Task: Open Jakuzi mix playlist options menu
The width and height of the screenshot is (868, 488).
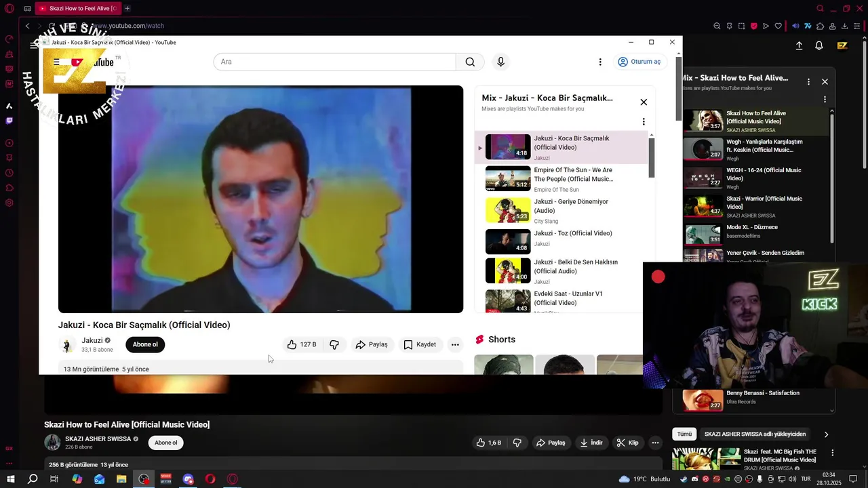Action: 644,122
